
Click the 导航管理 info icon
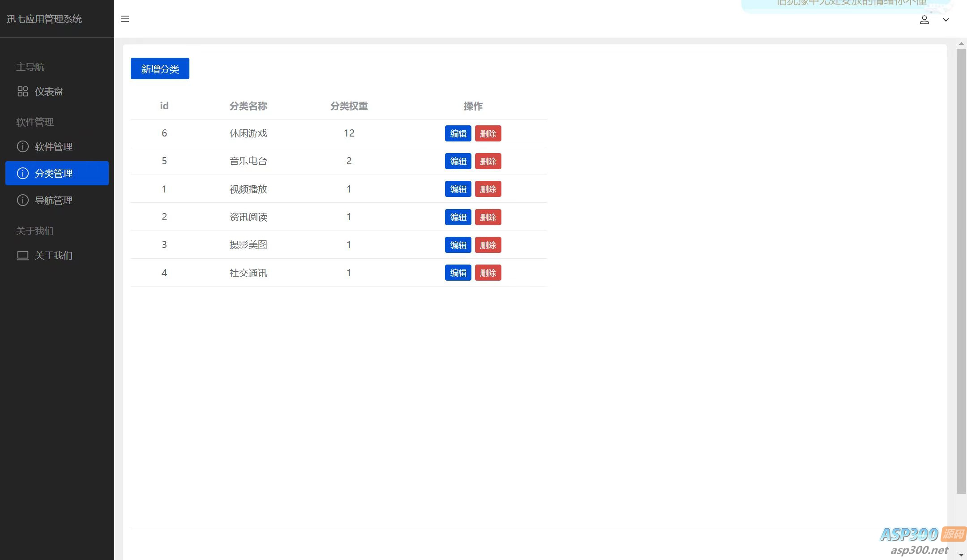point(23,200)
